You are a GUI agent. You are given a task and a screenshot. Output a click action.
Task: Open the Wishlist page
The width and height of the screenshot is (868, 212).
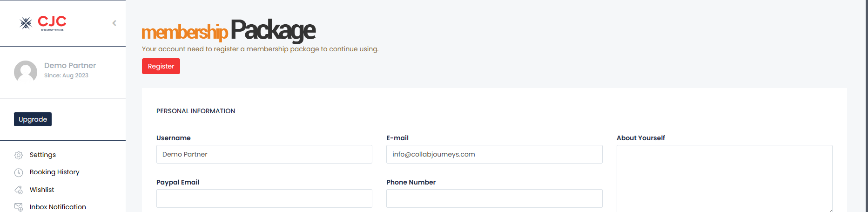pyautogui.click(x=42, y=190)
